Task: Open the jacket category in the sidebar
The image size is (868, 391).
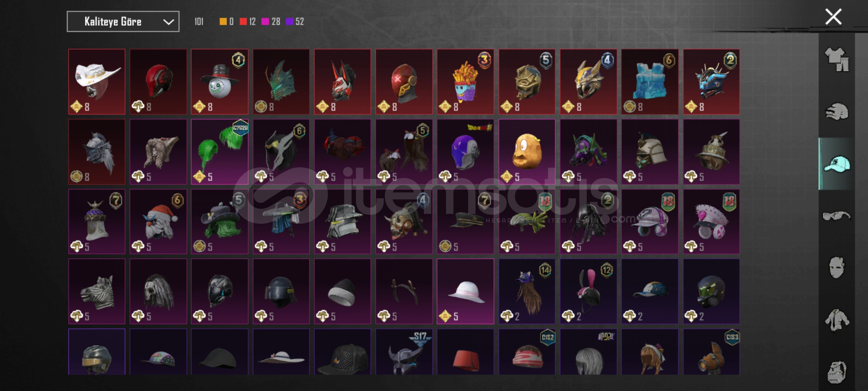Action: pos(837,320)
